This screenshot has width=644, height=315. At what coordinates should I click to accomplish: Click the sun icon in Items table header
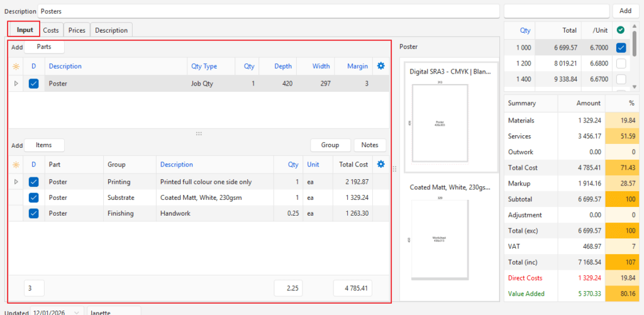16,165
